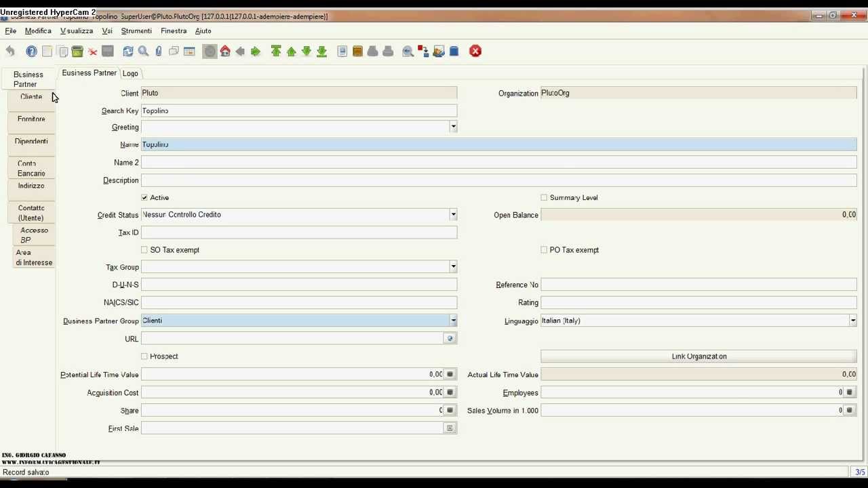868x488 pixels.
Task: Open the First Sale calendar picker
Action: [450, 428]
